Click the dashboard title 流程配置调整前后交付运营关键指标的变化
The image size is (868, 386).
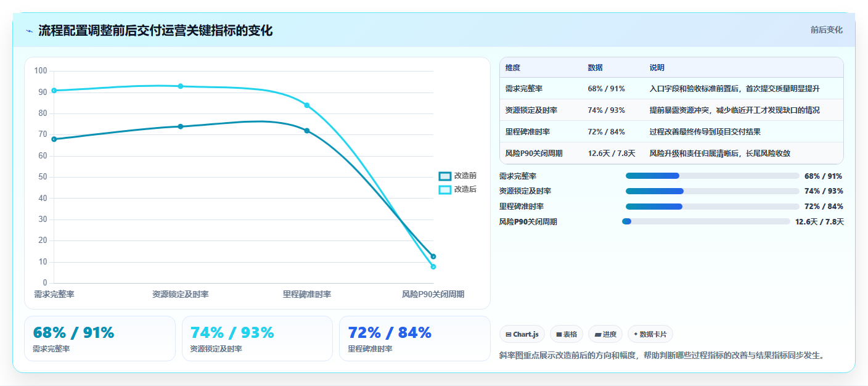click(155, 31)
